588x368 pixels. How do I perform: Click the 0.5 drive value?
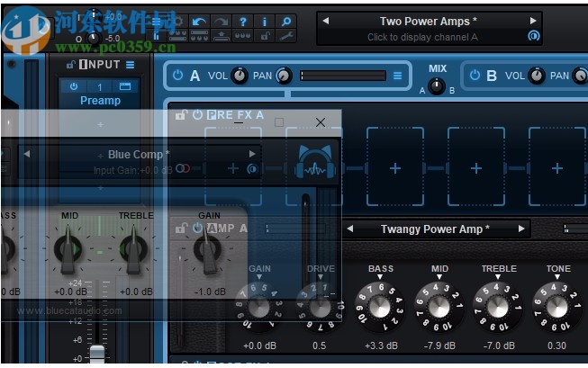pos(319,346)
